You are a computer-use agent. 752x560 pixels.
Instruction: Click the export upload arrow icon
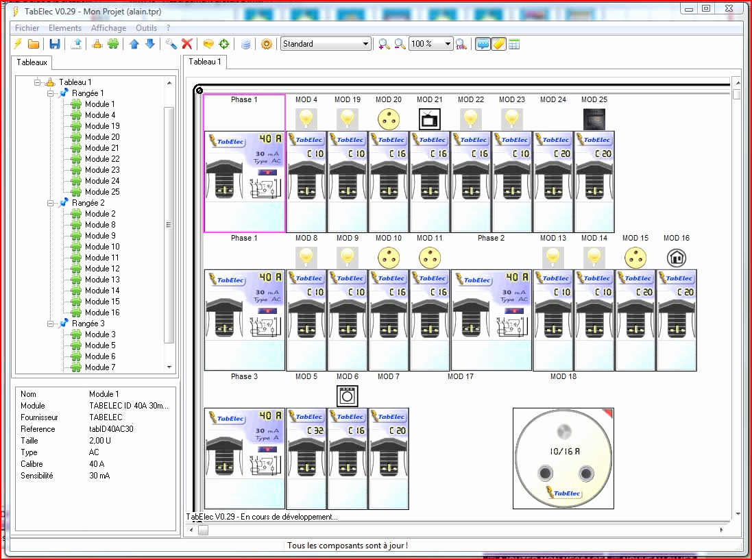(76, 44)
